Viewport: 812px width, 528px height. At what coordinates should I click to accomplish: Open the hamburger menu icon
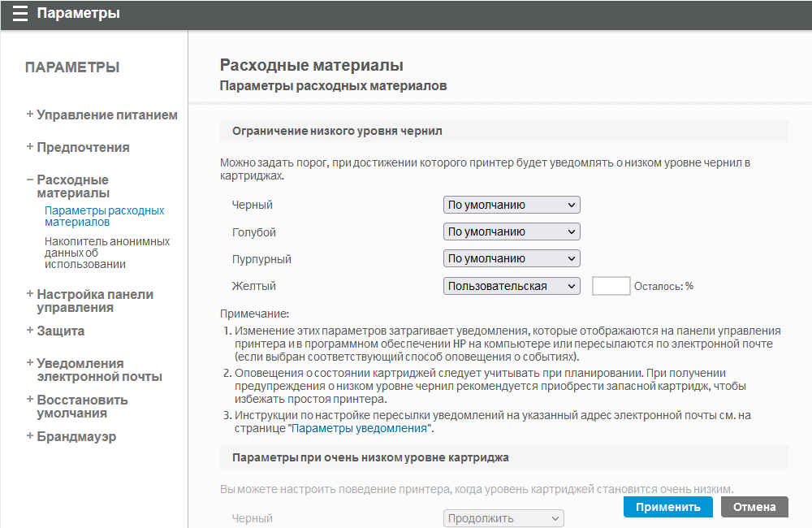pyautogui.click(x=20, y=14)
